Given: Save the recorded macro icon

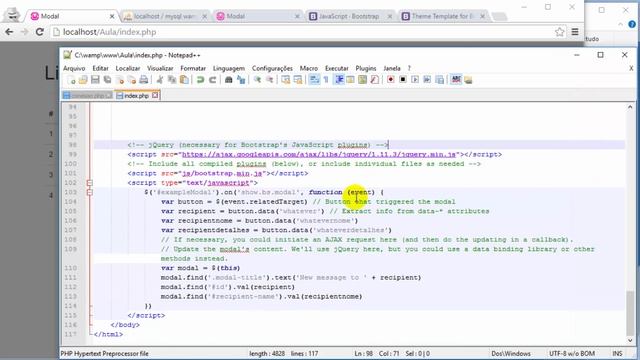Looking at the screenshot, I should (x=440, y=80).
